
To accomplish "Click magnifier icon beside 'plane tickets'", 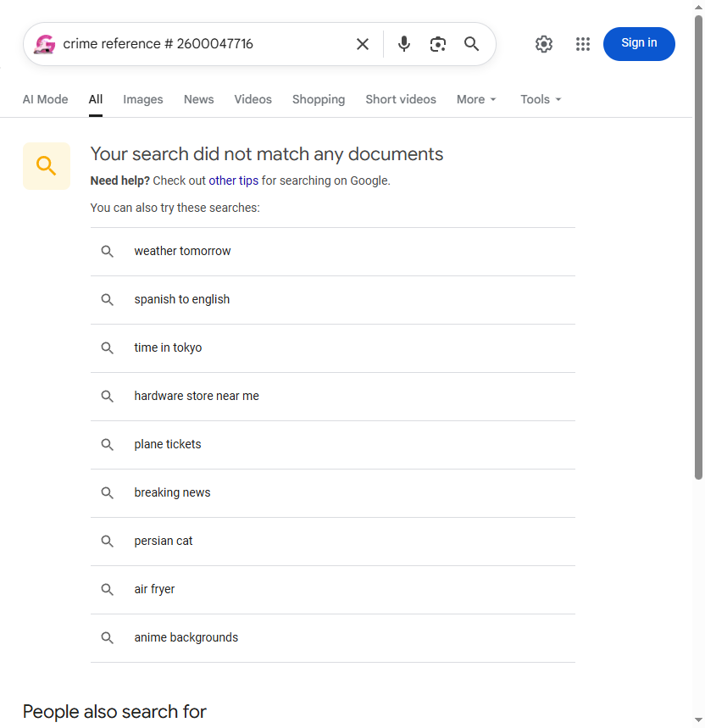I will click(x=108, y=445).
